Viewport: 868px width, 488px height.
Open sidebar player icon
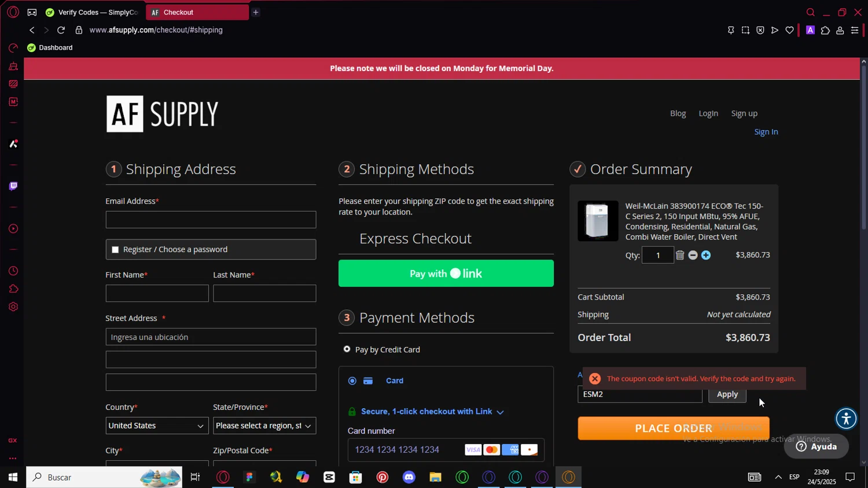13,229
